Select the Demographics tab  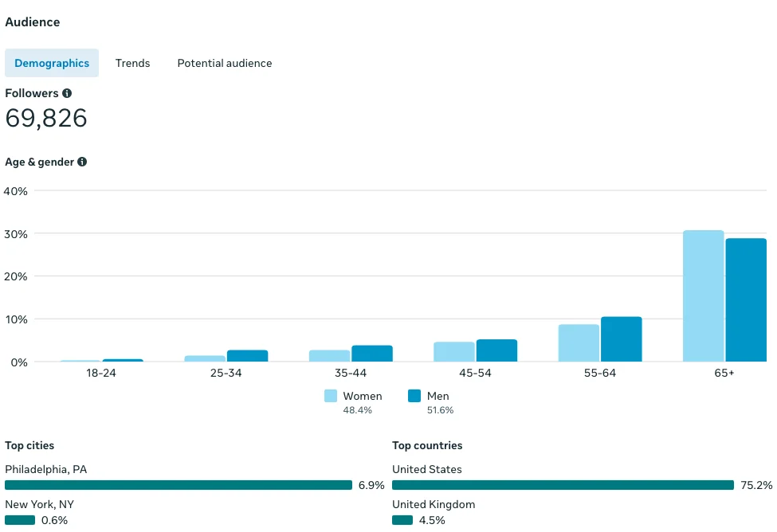[52, 63]
